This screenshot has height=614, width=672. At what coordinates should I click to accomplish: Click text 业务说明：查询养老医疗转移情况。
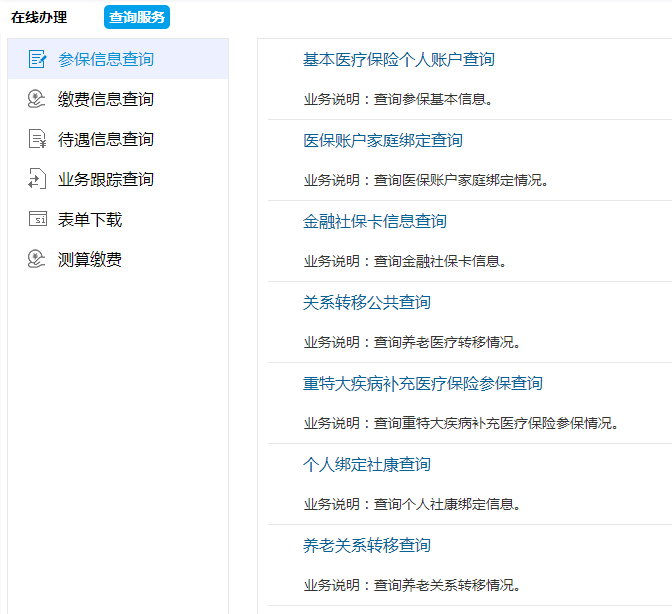click(412, 342)
